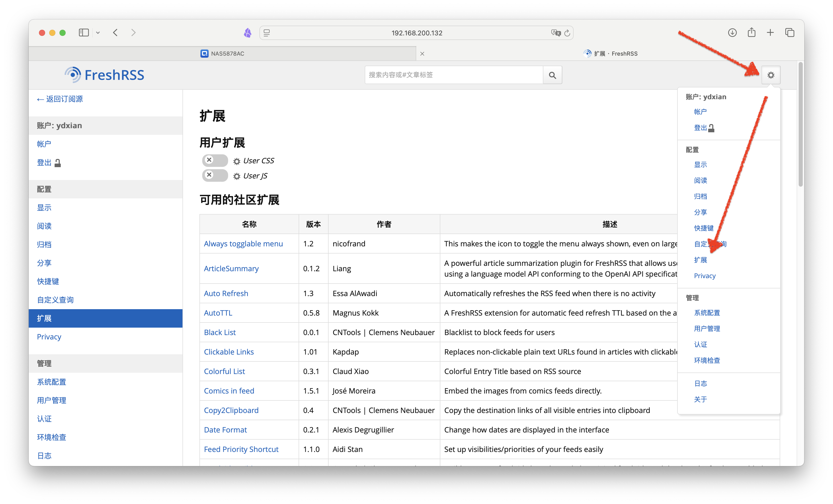Close the current tab with X

point(422,53)
